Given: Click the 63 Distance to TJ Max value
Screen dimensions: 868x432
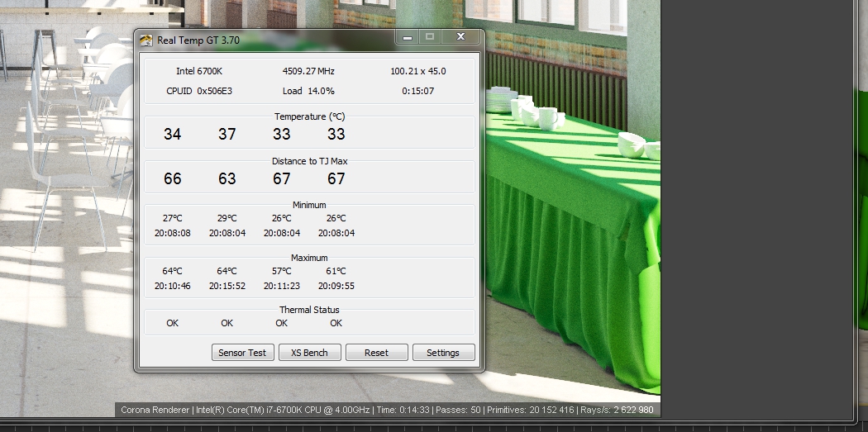Looking at the screenshot, I should [x=227, y=179].
